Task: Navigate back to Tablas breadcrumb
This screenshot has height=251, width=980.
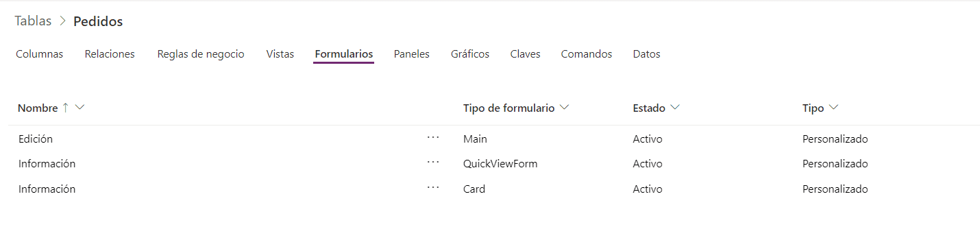Action: (x=33, y=21)
